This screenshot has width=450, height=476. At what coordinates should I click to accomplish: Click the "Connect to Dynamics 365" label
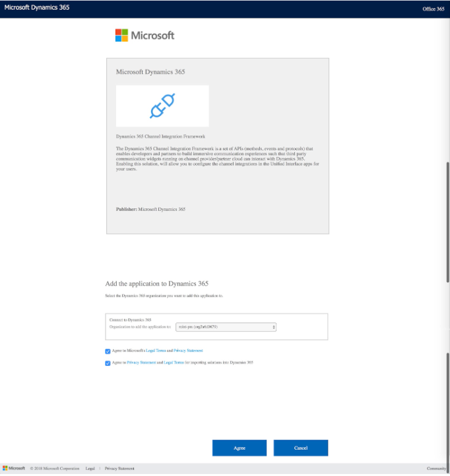point(131,320)
